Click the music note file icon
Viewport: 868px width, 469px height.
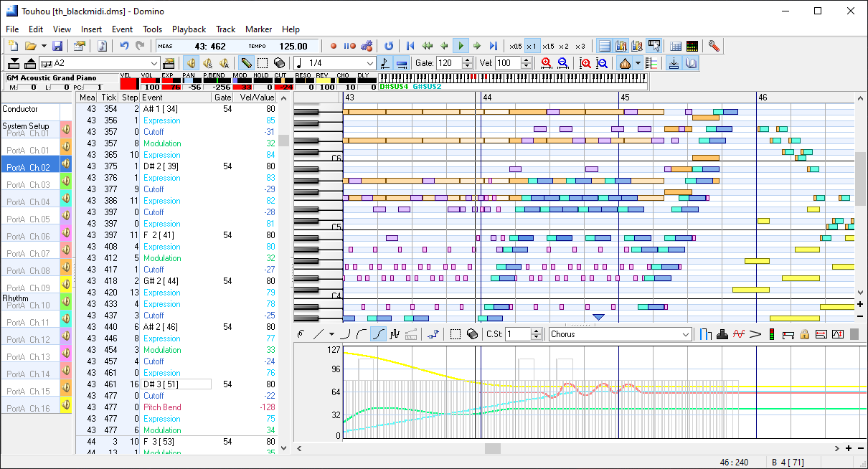(x=102, y=46)
